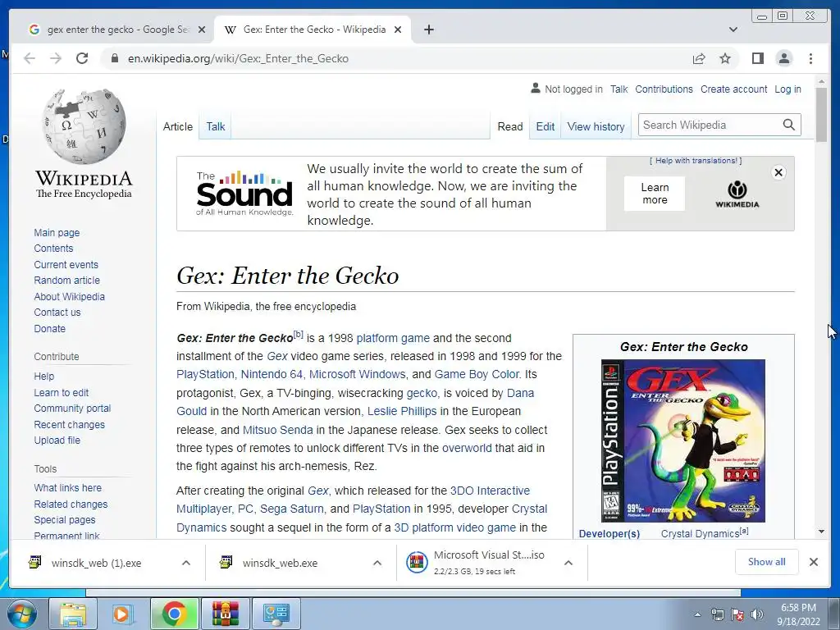Click the scrollbar down arrow
840x630 pixels.
(821, 532)
